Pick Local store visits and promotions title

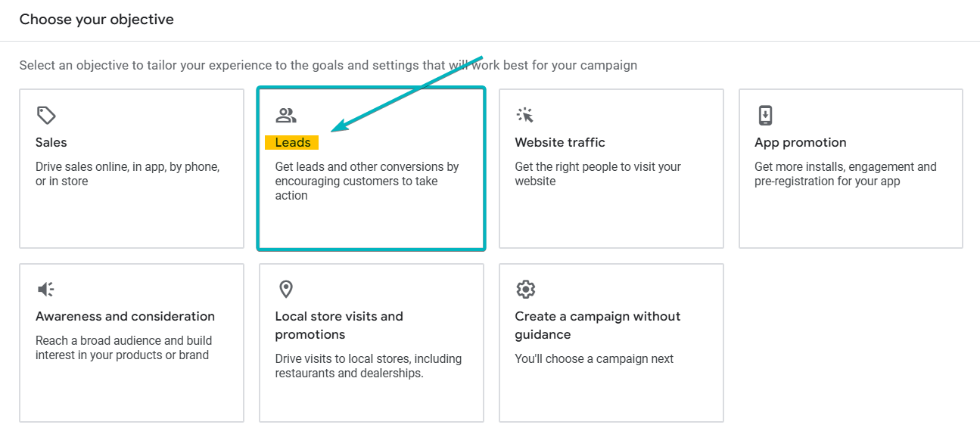[x=339, y=325]
